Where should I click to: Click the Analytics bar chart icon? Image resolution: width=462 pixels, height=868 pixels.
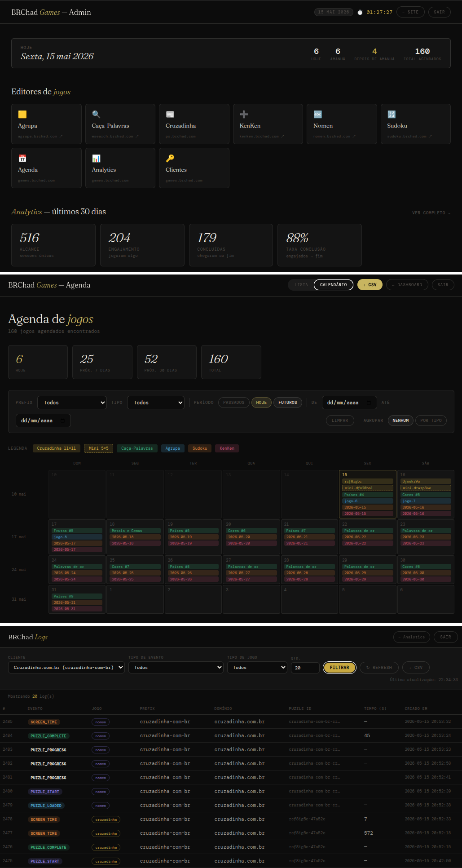tap(96, 158)
